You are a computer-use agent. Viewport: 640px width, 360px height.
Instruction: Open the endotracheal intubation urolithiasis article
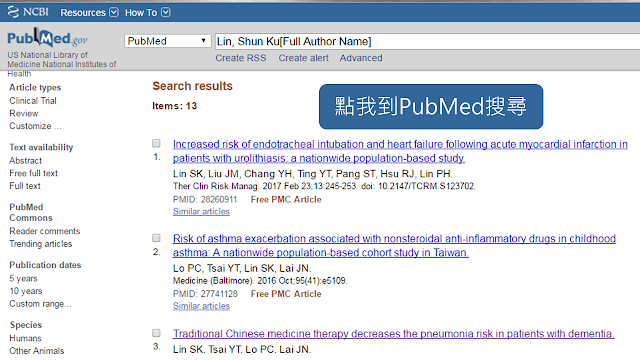click(x=400, y=151)
